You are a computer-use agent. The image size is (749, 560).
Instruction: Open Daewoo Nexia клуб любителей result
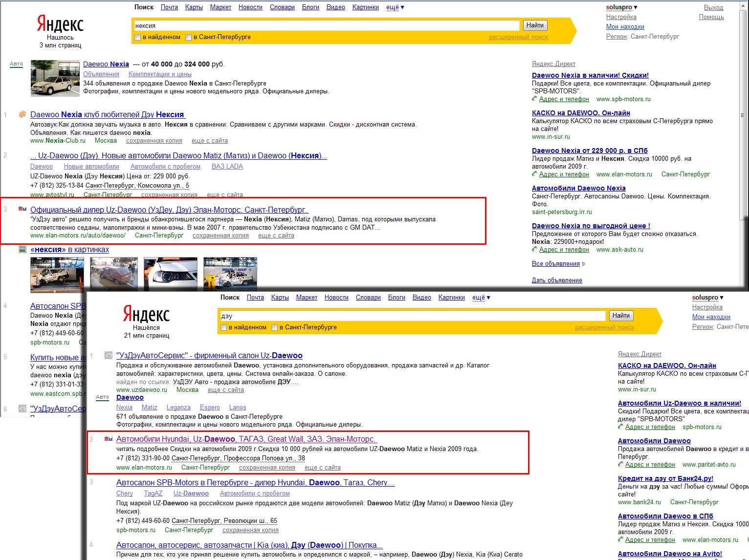[108, 115]
